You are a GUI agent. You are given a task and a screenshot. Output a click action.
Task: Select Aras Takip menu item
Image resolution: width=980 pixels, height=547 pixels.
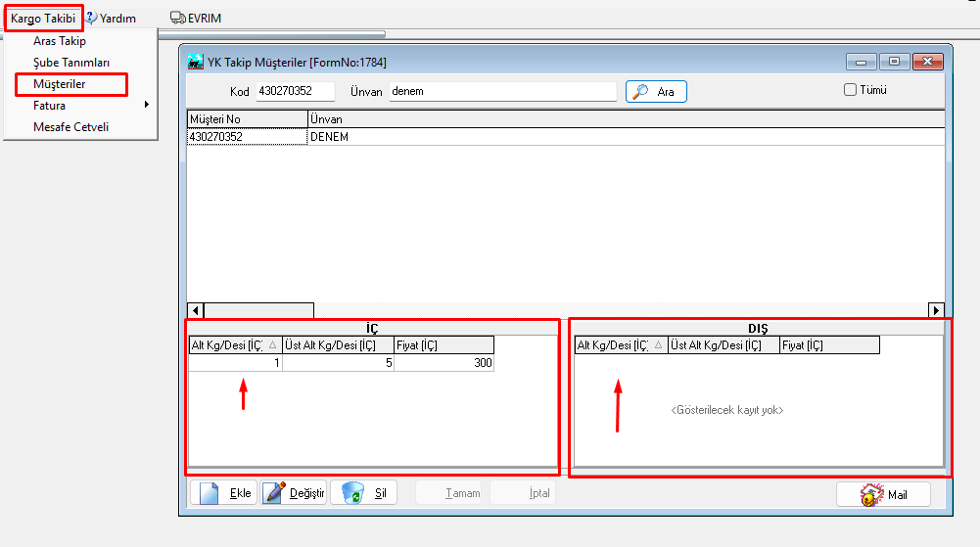60,41
